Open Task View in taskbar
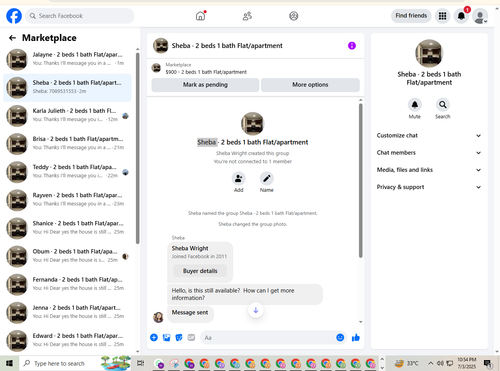This screenshot has height=371, width=500. [141, 363]
